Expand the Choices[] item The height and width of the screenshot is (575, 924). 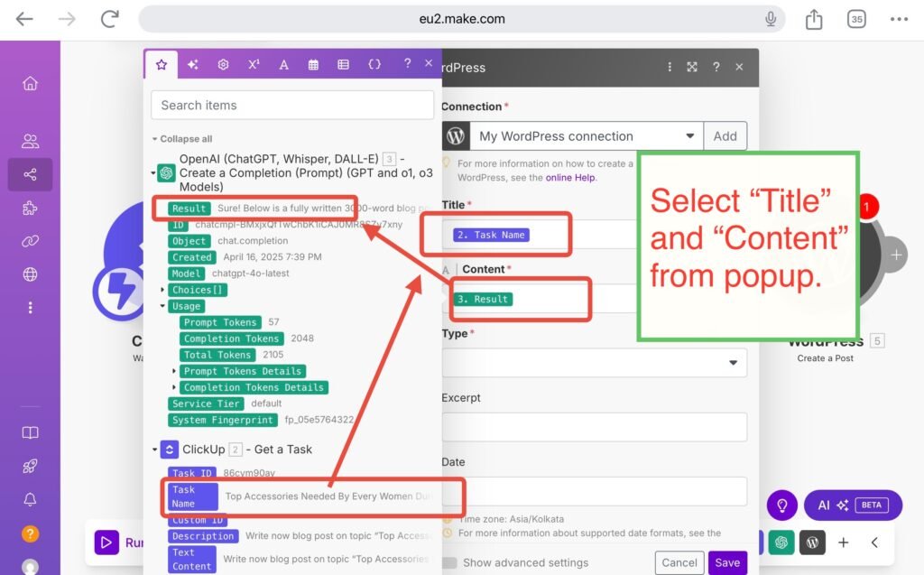(162, 290)
